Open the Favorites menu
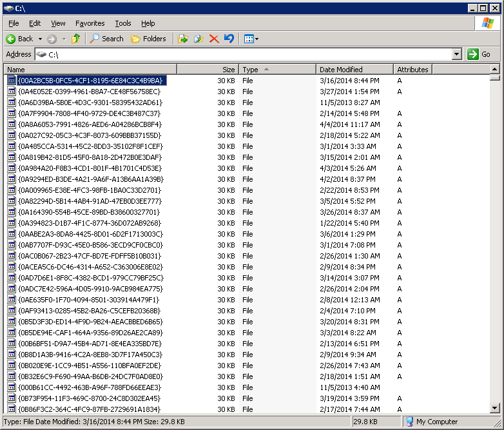Viewport: 504px width, 430px height. pos(90,23)
